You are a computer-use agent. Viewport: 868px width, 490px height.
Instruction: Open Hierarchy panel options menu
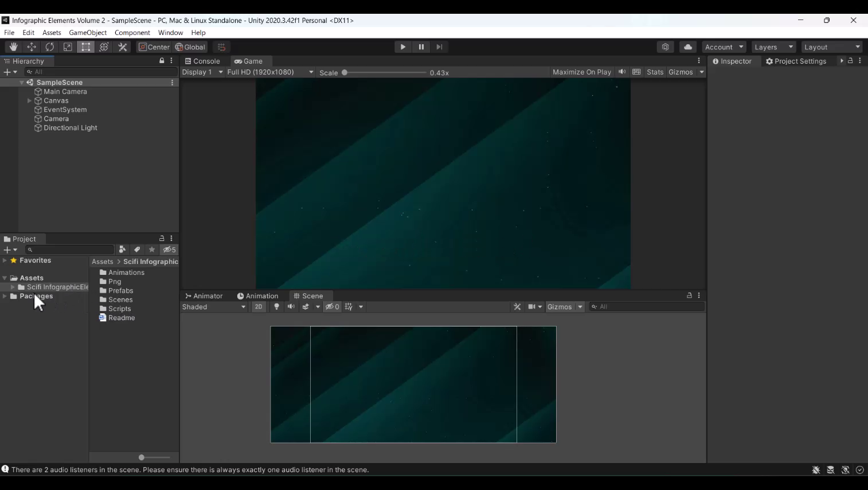(171, 61)
